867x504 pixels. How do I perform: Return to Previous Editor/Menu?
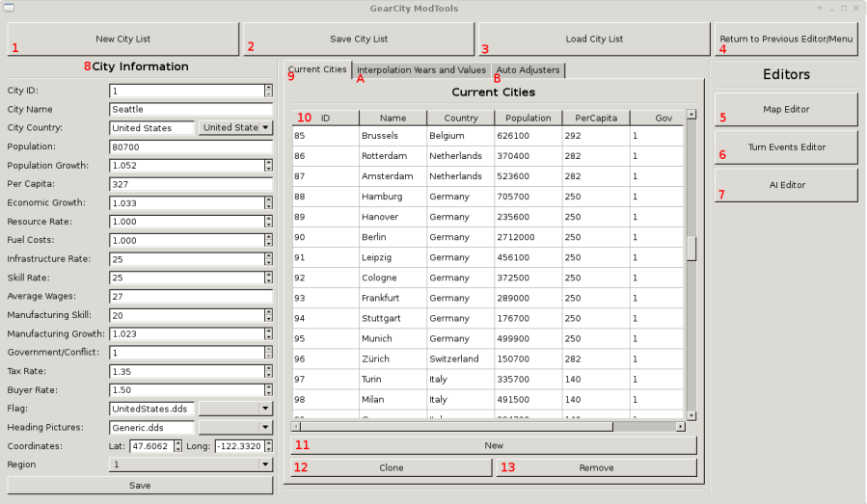pyautogui.click(x=785, y=40)
